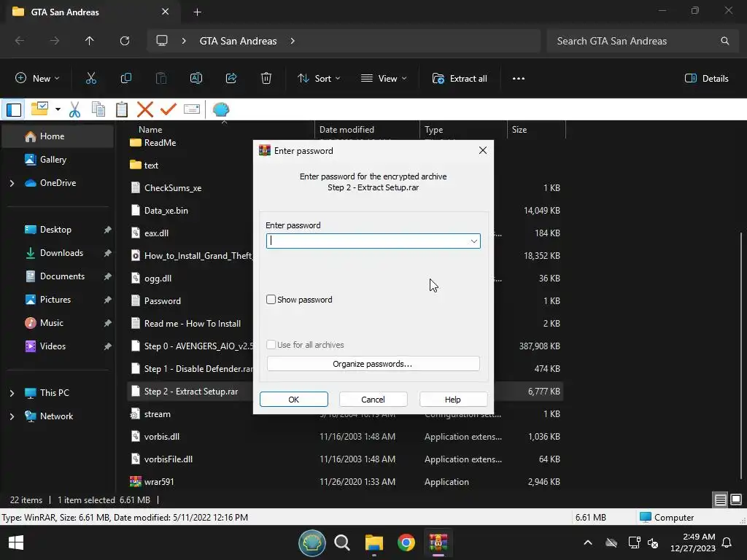Image resolution: width=747 pixels, height=560 pixels.
Task: Click the rename field icon in white toolbar
Action: click(x=192, y=109)
